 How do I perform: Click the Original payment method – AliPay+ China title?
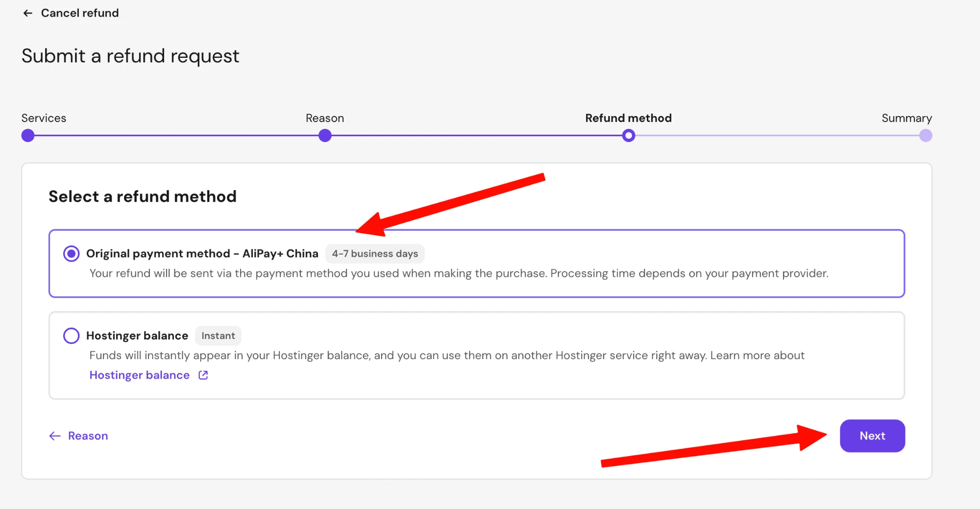[x=202, y=254]
